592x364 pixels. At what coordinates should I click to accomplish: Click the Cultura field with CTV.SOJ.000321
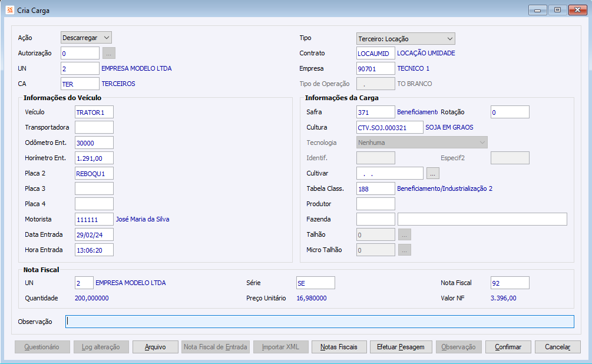pyautogui.click(x=389, y=127)
